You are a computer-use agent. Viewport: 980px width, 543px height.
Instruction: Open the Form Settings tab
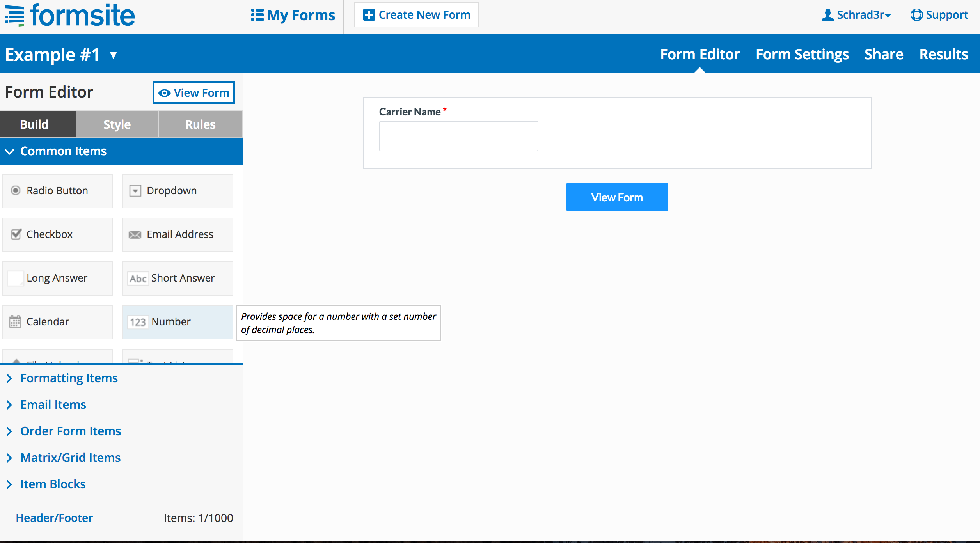802,54
